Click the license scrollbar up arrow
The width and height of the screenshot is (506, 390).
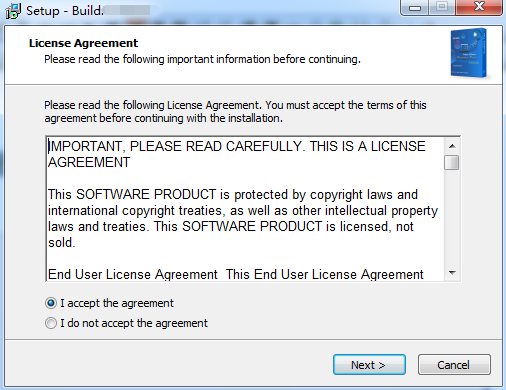[452, 146]
